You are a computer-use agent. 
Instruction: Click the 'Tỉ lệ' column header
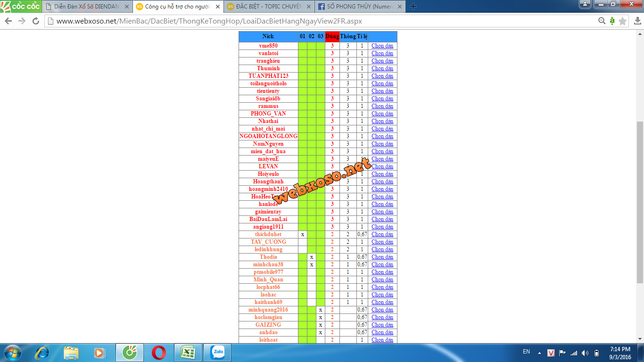tap(362, 36)
